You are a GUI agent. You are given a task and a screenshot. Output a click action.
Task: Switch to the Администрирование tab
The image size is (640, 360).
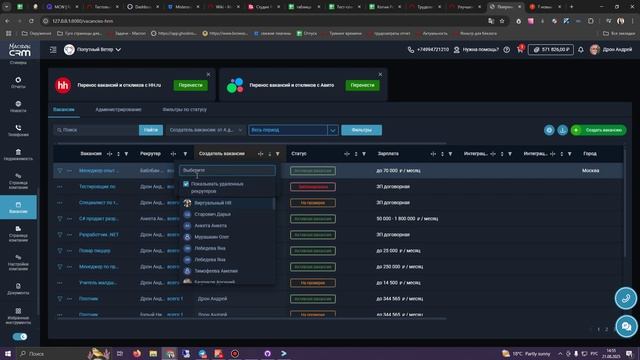pos(118,109)
